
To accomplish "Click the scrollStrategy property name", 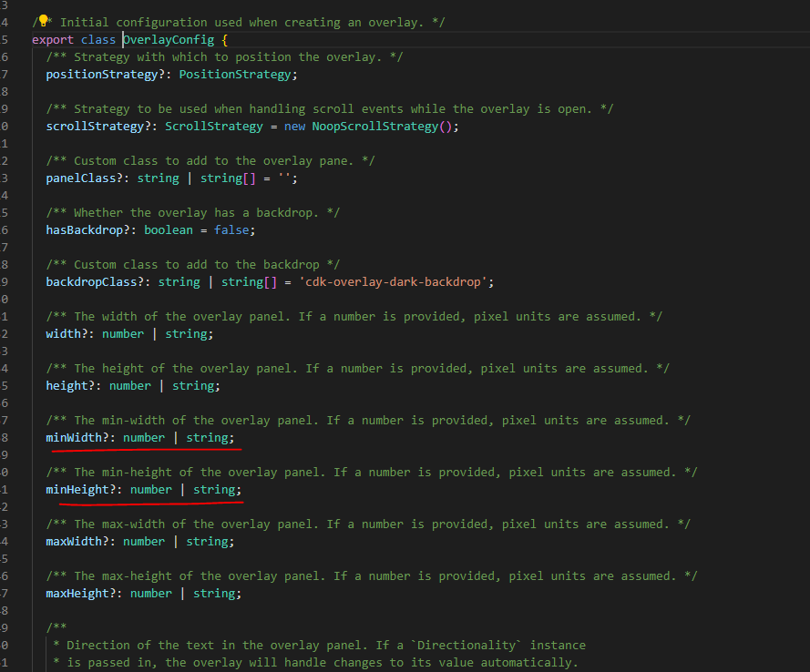I will [95, 127].
